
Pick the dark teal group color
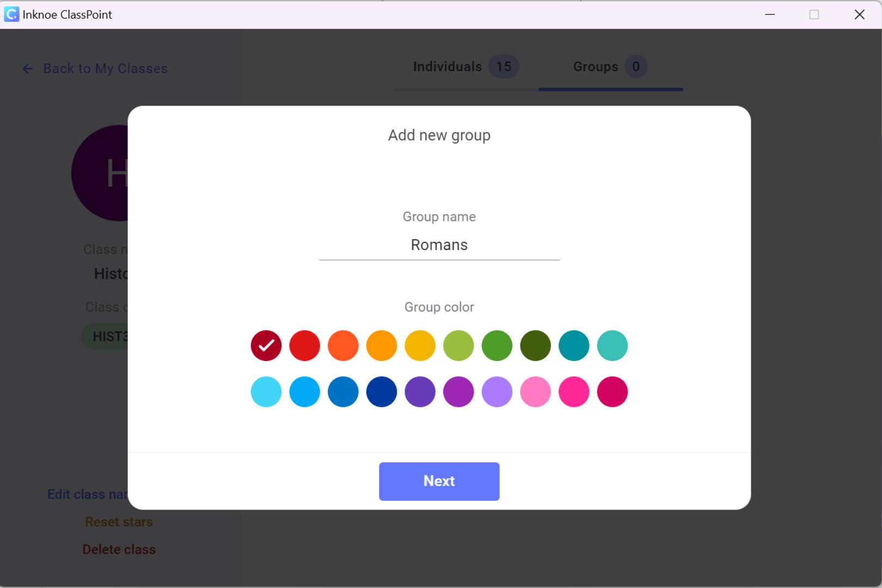(x=574, y=346)
